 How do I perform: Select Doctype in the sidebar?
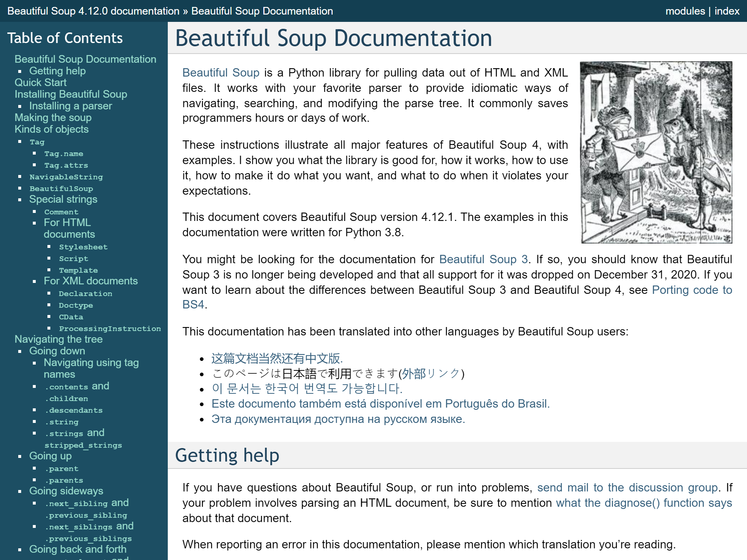pyautogui.click(x=76, y=305)
